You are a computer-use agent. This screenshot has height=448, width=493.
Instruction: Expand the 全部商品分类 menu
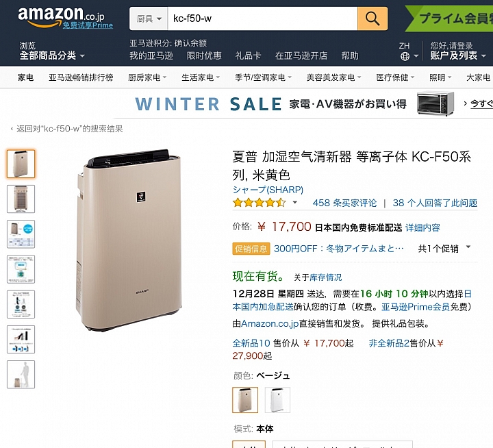tap(52, 55)
